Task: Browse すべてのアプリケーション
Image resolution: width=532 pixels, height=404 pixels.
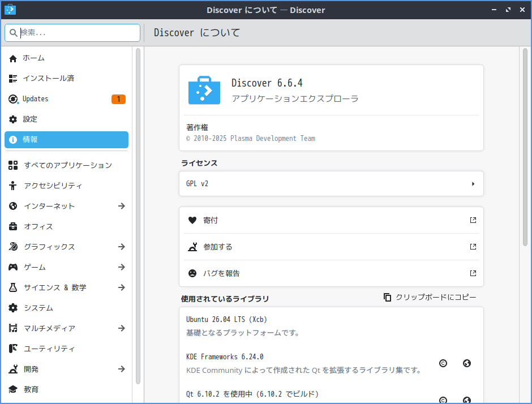Action: (x=67, y=165)
